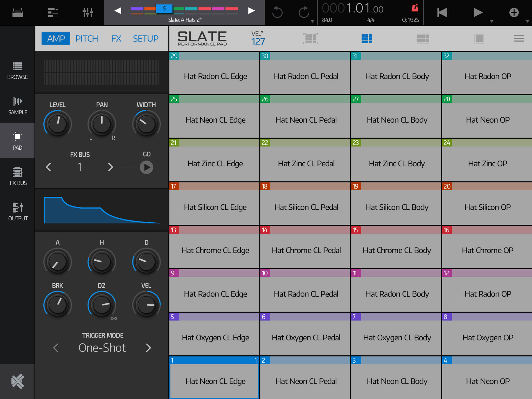Change trigger mode with the right arrow past One-Shot

(x=149, y=348)
